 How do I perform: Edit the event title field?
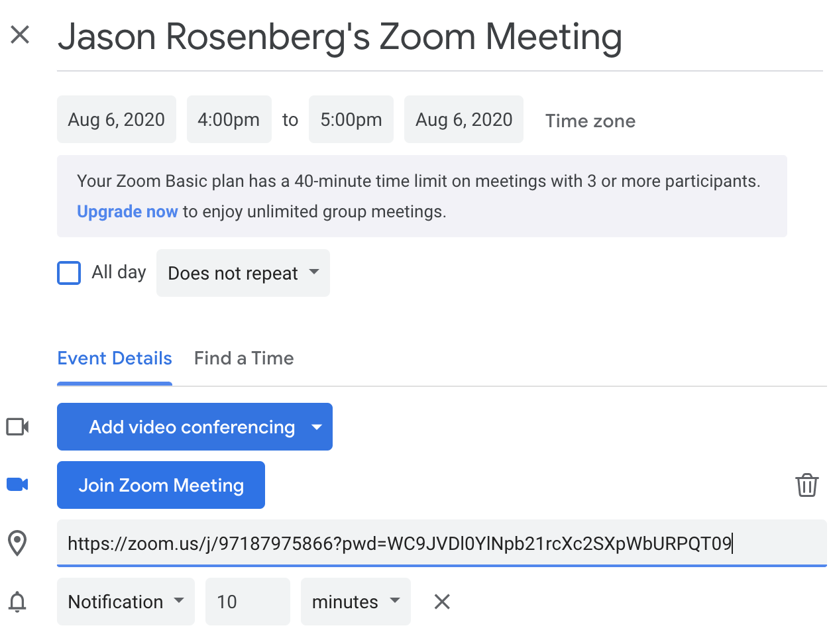pos(440,37)
